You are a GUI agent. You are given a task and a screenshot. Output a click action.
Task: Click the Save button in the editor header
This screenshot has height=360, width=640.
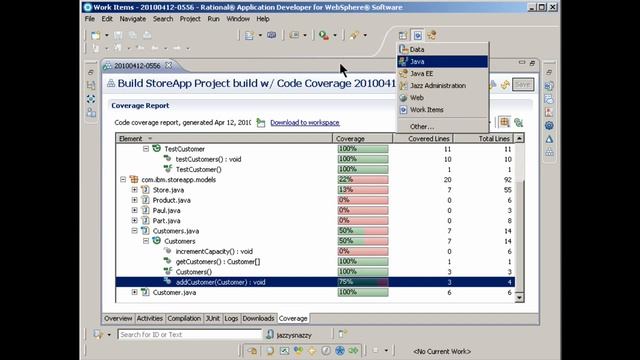coord(523,84)
